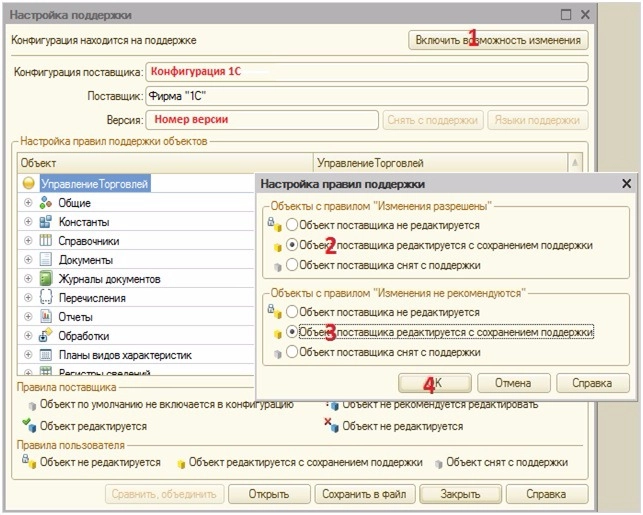Click Сохранить в файл button
Screen dimensions: 643x515
point(364,494)
